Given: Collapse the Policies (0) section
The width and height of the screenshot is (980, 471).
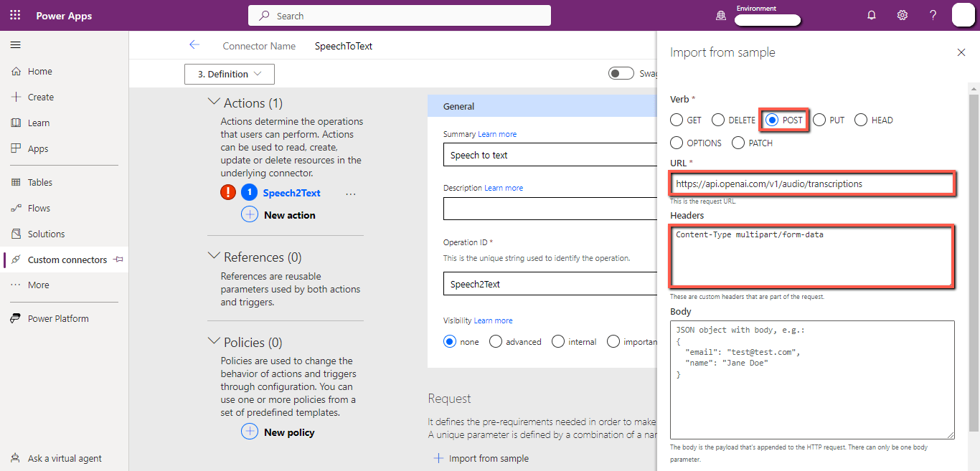Looking at the screenshot, I should point(214,342).
